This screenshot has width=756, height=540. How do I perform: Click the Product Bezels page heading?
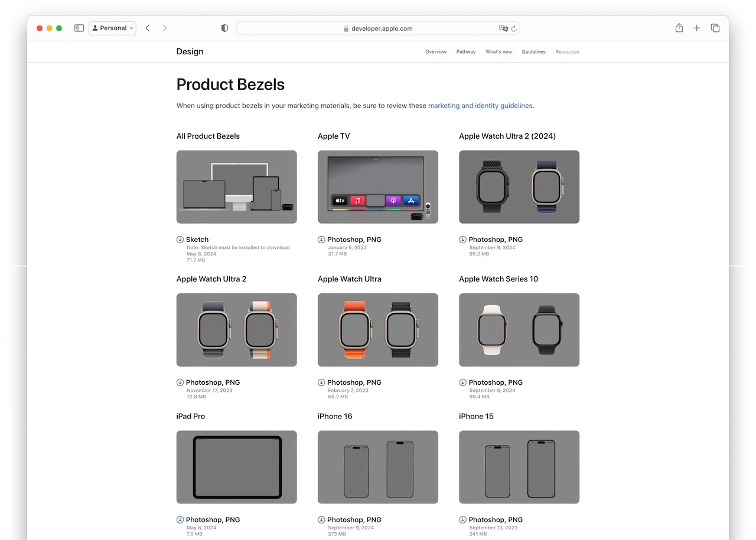pos(230,85)
